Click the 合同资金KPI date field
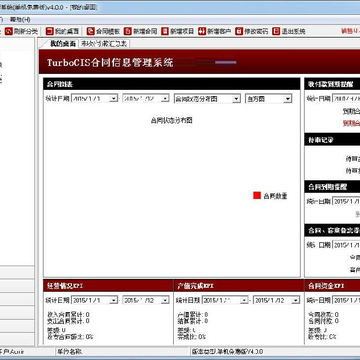360x360 pixels. point(346,300)
